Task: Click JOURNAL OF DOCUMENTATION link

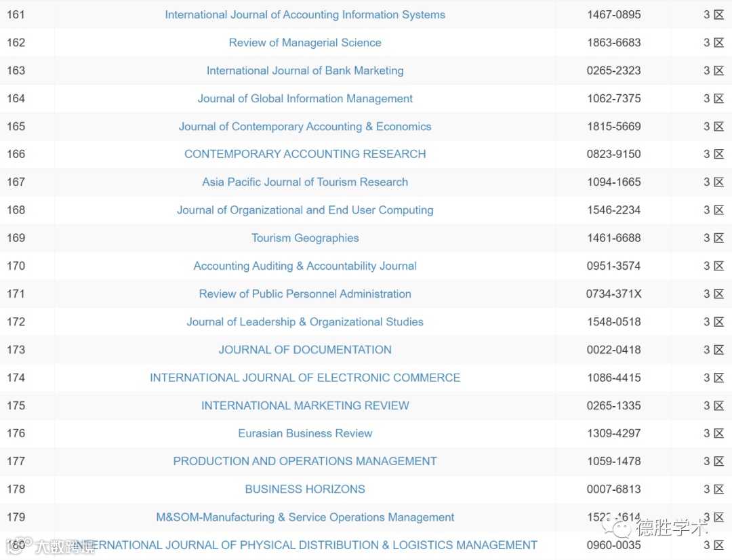Action: point(305,350)
